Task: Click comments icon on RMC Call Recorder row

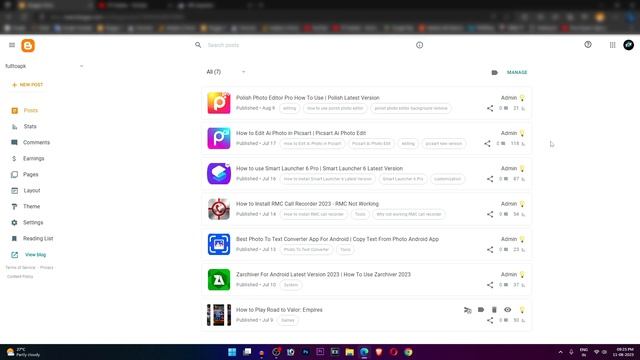Action: pyautogui.click(x=506, y=214)
